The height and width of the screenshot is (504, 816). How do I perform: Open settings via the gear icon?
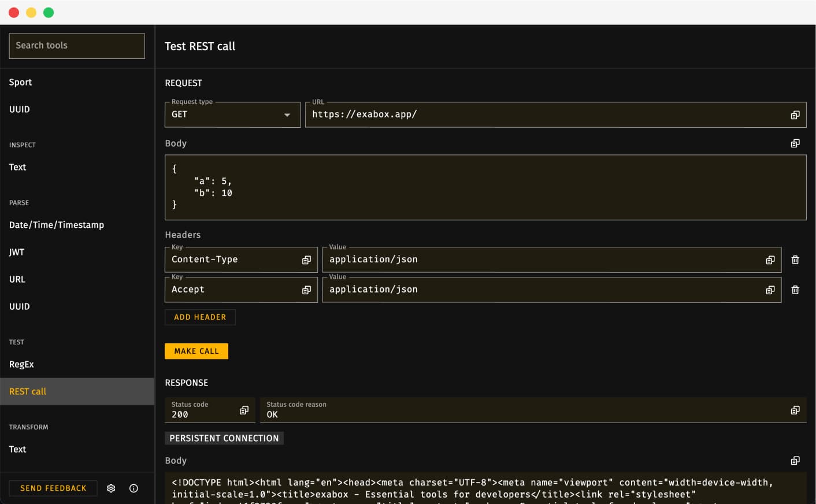coord(111,488)
